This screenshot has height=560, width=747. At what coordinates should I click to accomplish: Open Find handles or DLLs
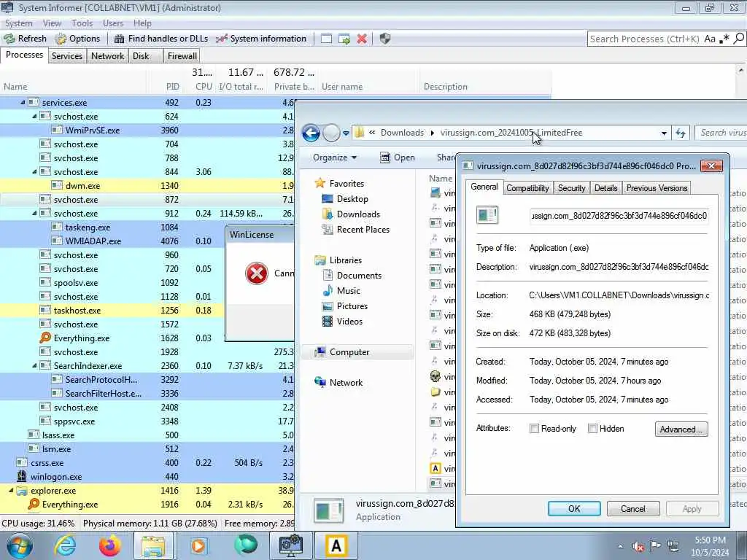click(161, 39)
